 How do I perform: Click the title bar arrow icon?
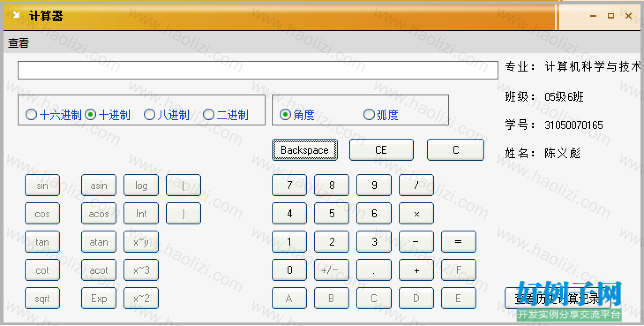16,15
